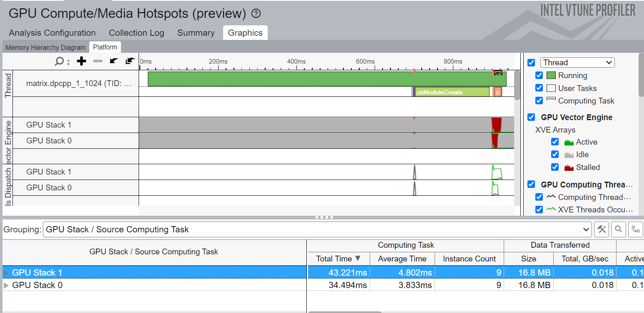Toggle the Stalled XVE Arrays checkbox
Image resolution: width=644 pixels, height=313 pixels.
[555, 167]
